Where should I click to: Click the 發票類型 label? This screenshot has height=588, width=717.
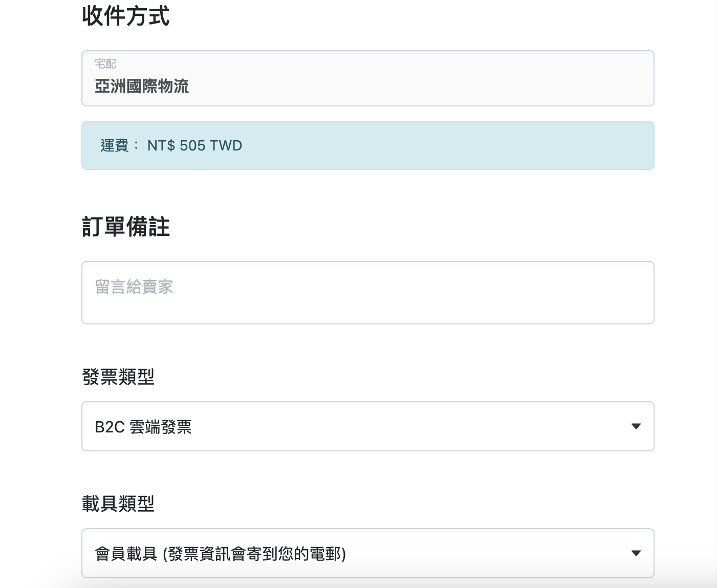(x=118, y=377)
